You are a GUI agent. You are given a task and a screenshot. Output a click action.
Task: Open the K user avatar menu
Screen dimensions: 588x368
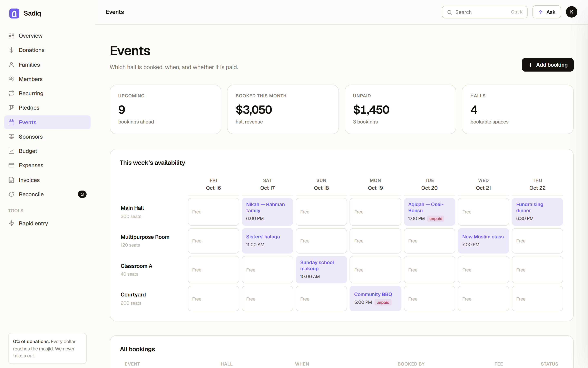point(571,12)
